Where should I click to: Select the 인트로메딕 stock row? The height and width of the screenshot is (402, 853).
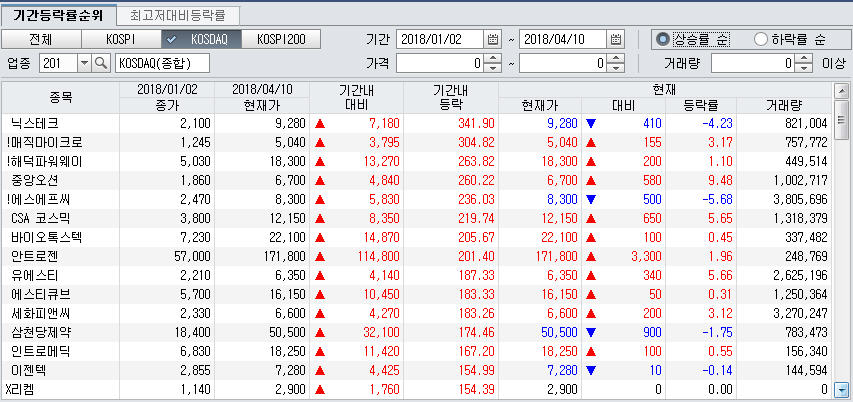point(417,351)
